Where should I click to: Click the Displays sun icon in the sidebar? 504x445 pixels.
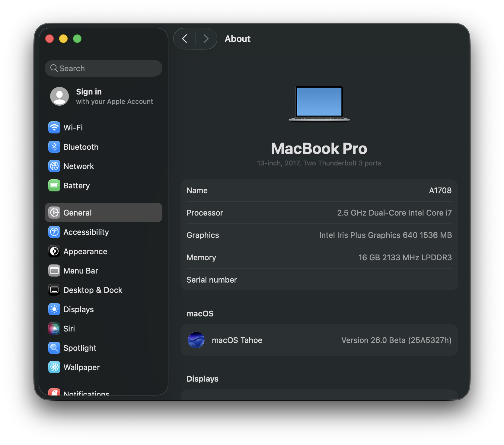pyautogui.click(x=54, y=309)
